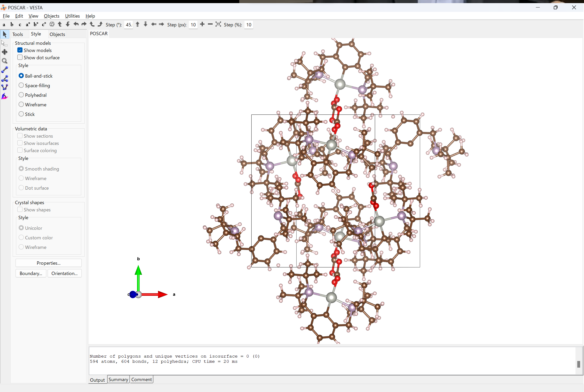Screen dimensions: 584x392
Task: View along the c* axis
Action: [x=44, y=25]
